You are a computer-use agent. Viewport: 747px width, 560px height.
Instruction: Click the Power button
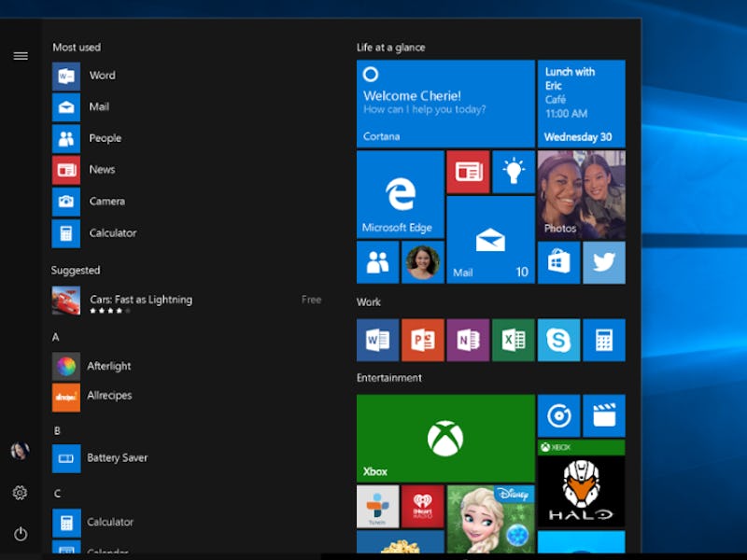tap(20, 534)
